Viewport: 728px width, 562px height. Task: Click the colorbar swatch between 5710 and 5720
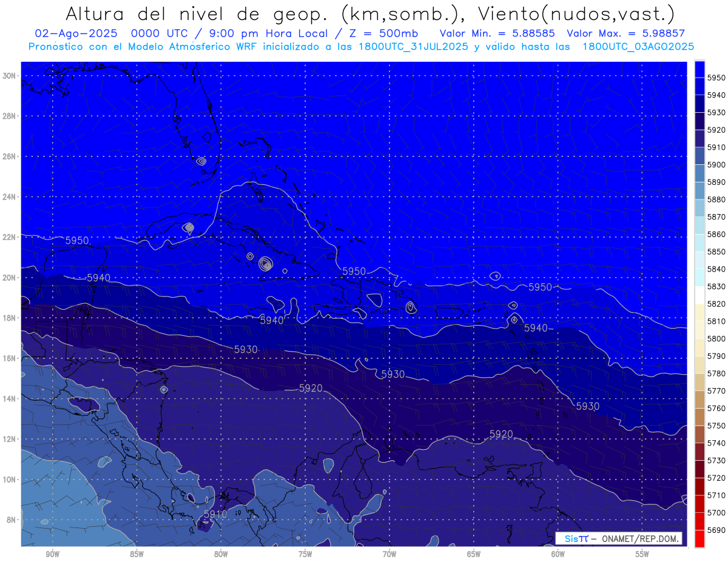[x=699, y=486]
